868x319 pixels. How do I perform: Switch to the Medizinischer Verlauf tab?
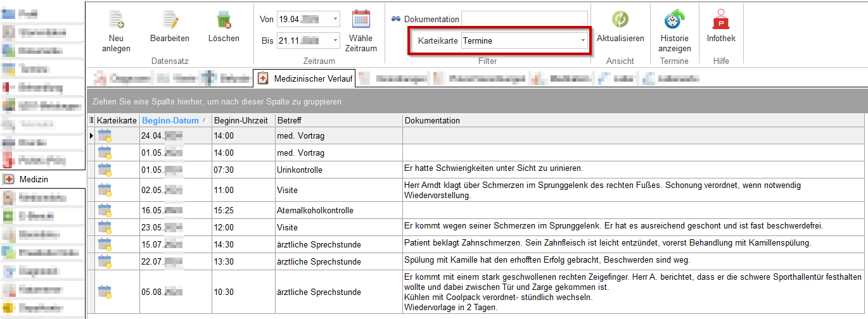click(304, 78)
